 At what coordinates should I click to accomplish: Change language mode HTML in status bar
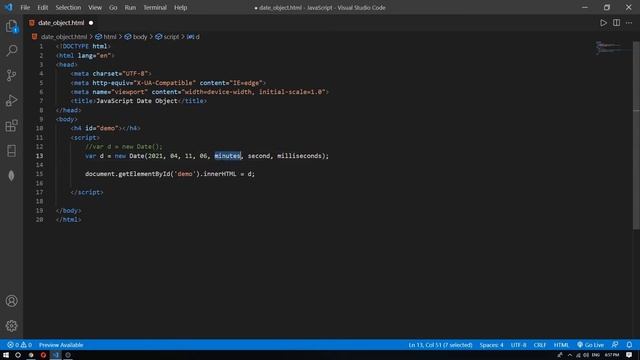(x=561, y=345)
